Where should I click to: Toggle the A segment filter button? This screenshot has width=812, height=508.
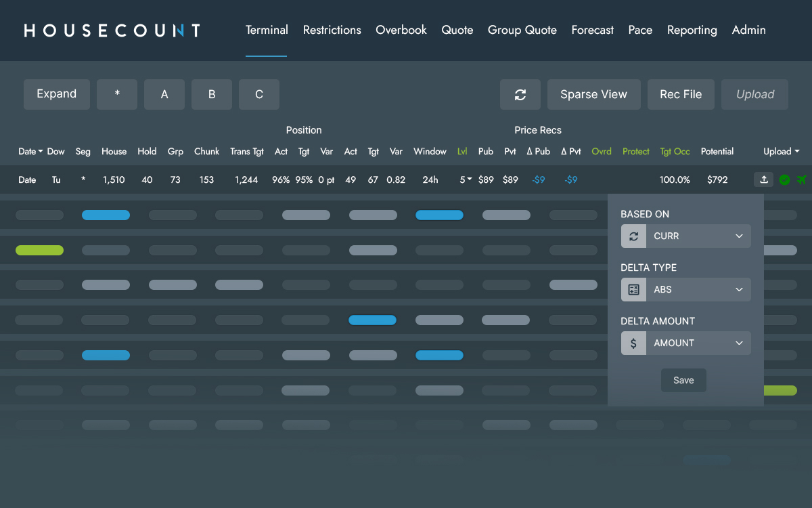(x=164, y=95)
